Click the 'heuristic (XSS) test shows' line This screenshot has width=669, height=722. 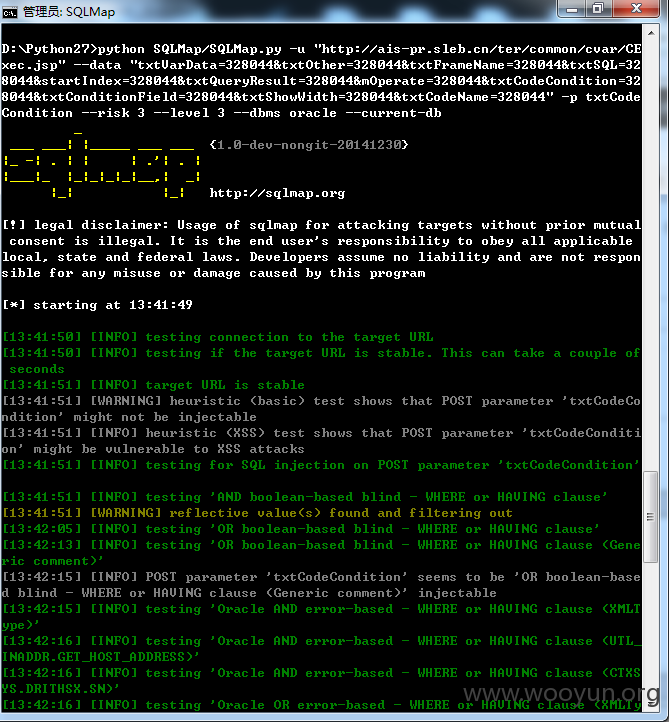(x=321, y=441)
